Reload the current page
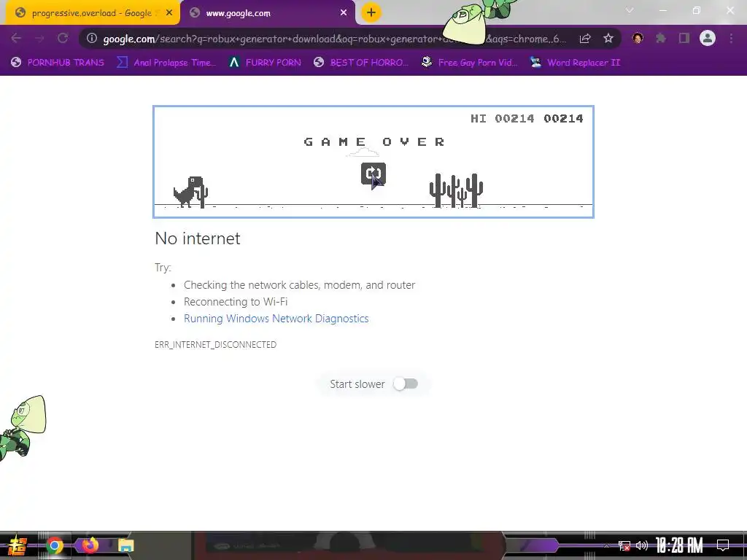 [63, 39]
